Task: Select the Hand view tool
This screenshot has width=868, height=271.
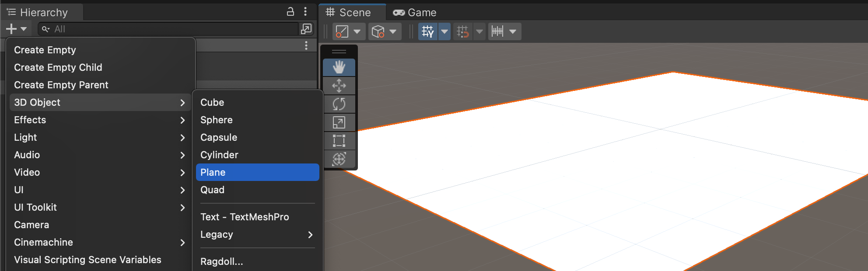Action: coord(339,67)
